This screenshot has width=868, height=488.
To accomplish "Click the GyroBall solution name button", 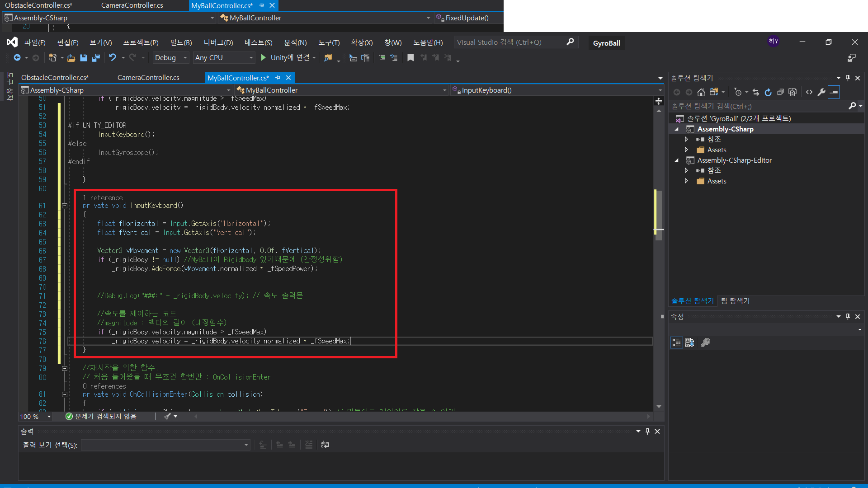I will coord(606,43).
